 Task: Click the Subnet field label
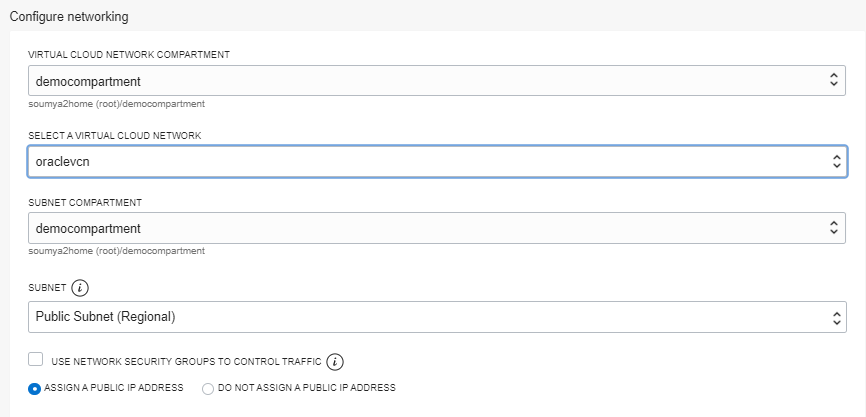[47, 288]
